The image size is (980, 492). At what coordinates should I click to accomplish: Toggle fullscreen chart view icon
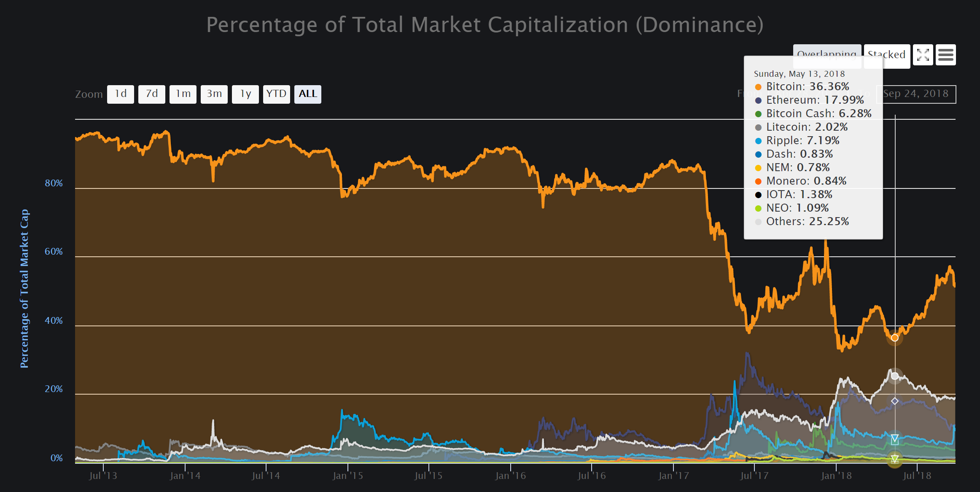[923, 55]
